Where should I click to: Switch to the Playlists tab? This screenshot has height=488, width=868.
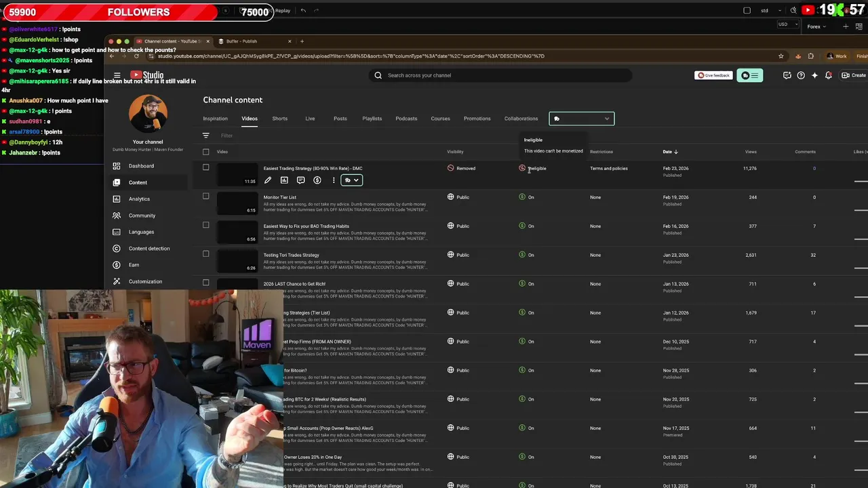(x=372, y=119)
